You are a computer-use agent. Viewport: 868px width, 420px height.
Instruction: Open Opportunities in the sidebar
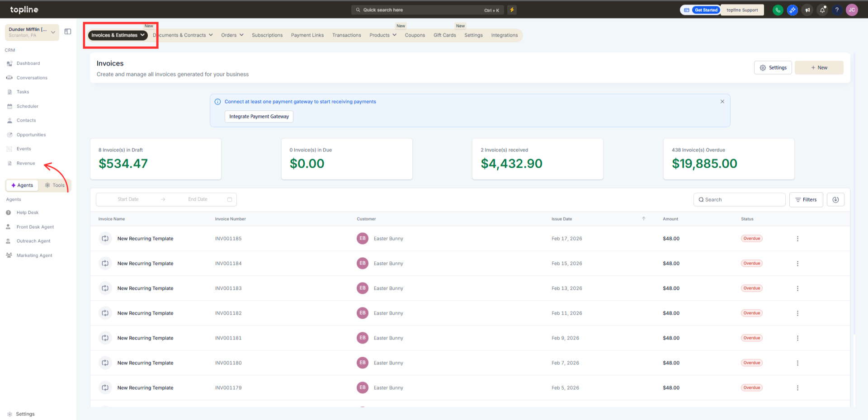[x=31, y=135]
